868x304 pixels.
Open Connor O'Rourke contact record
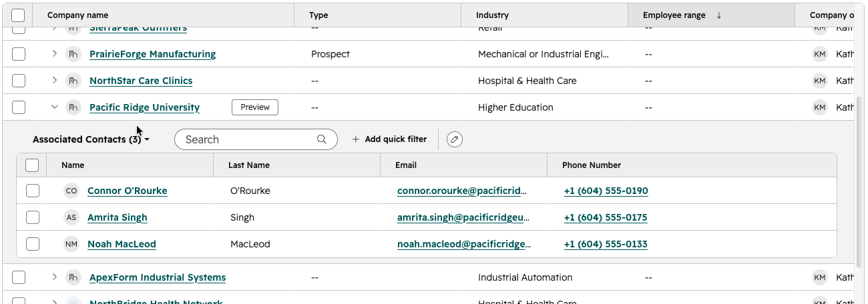point(127,191)
